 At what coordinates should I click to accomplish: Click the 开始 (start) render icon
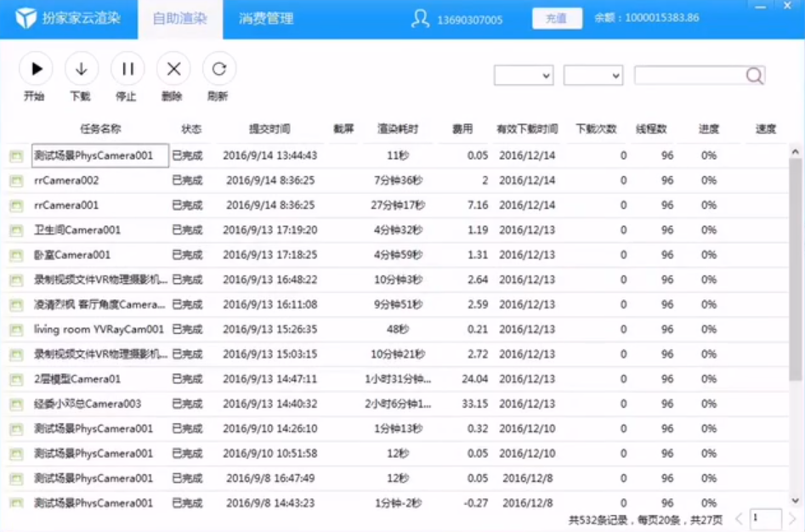pyautogui.click(x=35, y=69)
